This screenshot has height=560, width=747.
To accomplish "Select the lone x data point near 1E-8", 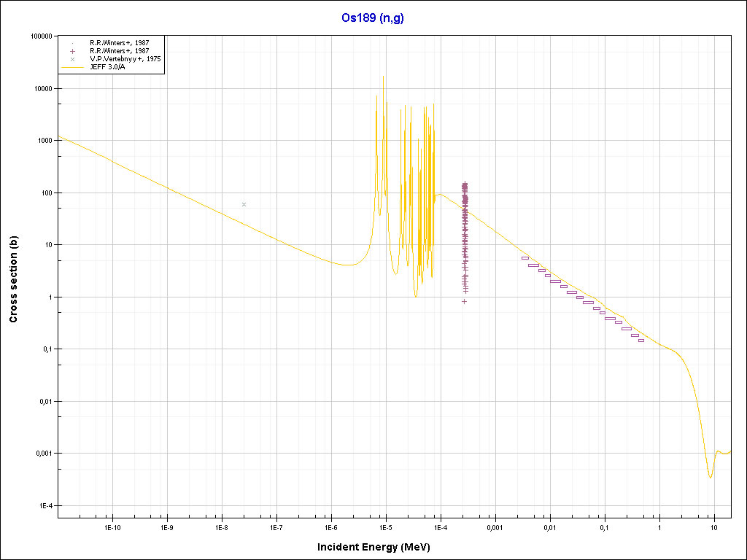I will [x=244, y=204].
